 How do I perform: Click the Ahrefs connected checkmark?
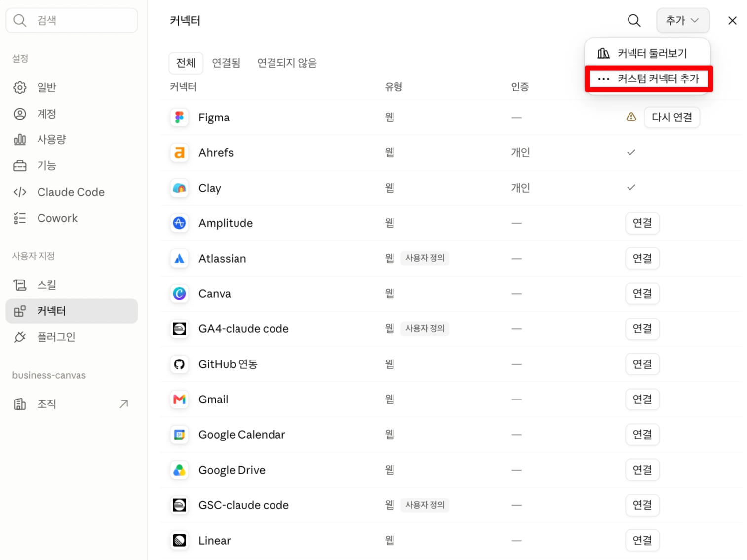(x=631, y=152)
